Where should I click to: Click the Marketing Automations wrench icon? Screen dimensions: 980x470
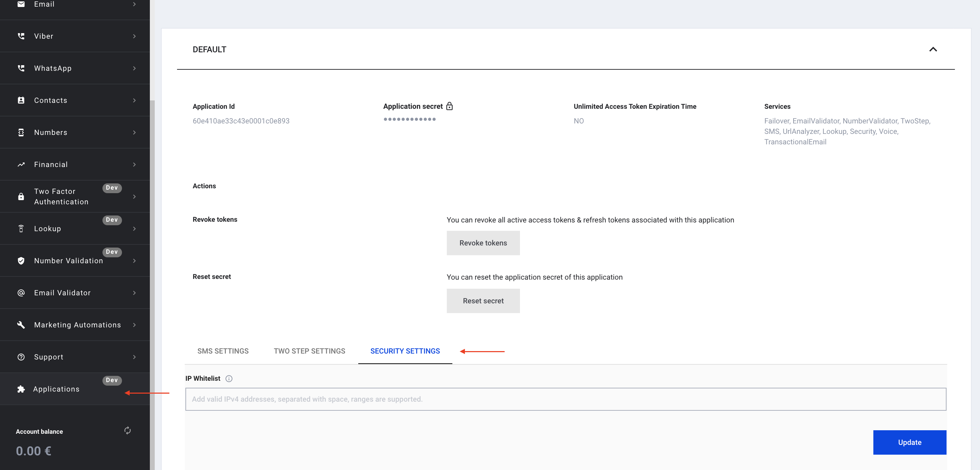coord(21,325)
